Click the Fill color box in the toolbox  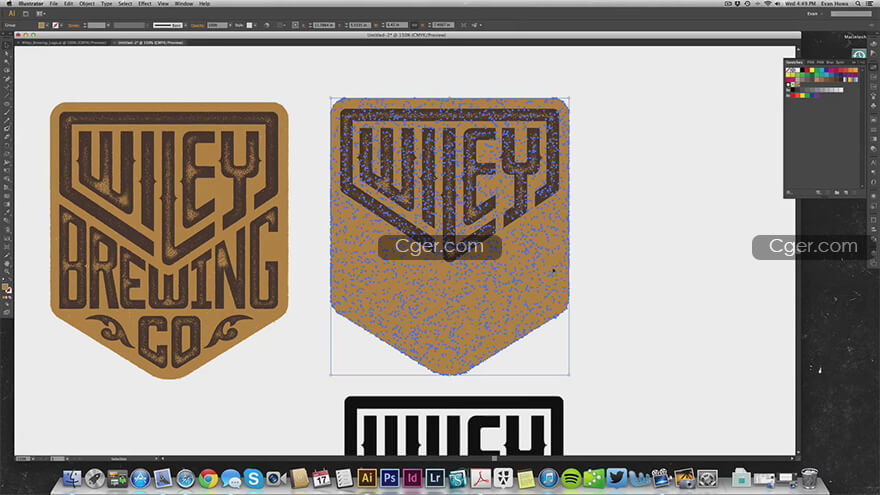click(x=5, y=287)
